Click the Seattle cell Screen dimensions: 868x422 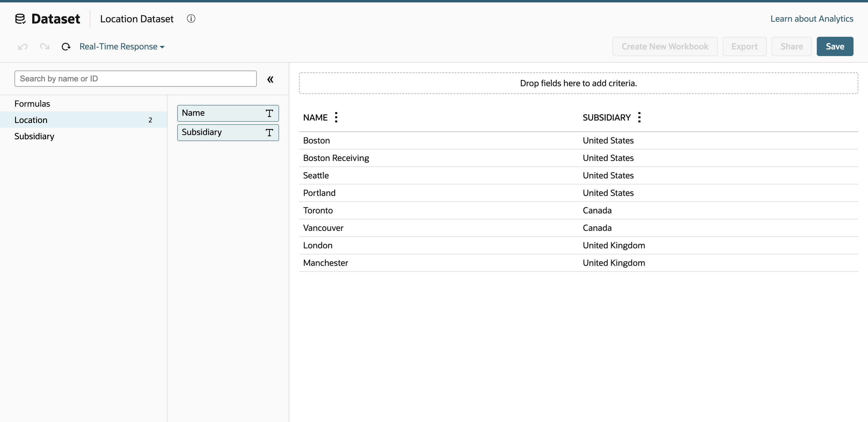click(316, 175)
